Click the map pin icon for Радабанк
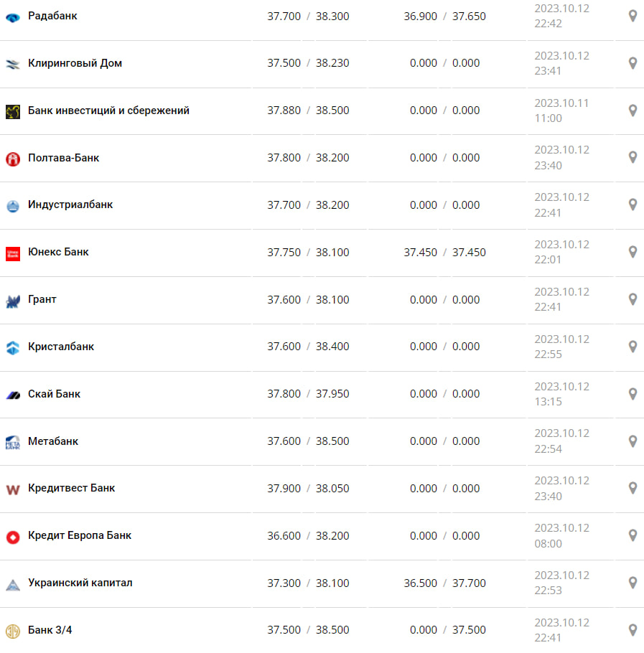This screenshot has width=644, height=653. (633, 16)
